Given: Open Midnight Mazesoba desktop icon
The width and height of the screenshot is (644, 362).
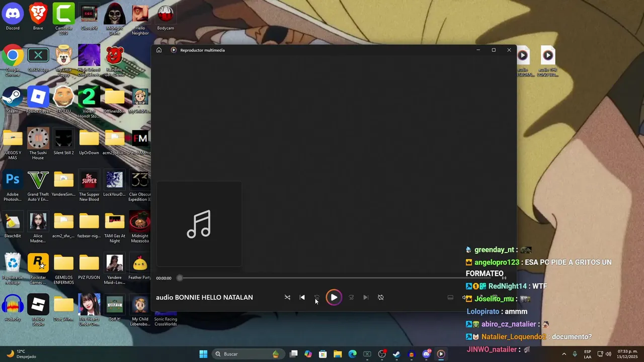Looking at the screenshot, I should [x=140, y=227].
